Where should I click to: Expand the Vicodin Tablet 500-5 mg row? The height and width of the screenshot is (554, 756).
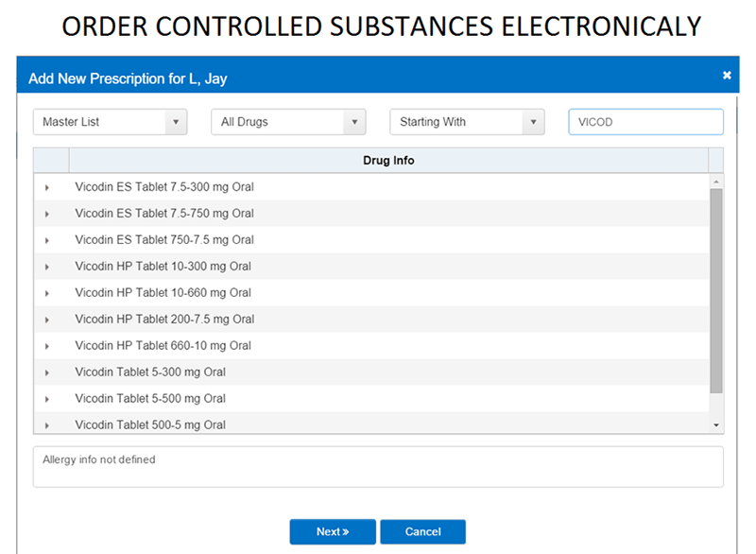coord(47,425)
